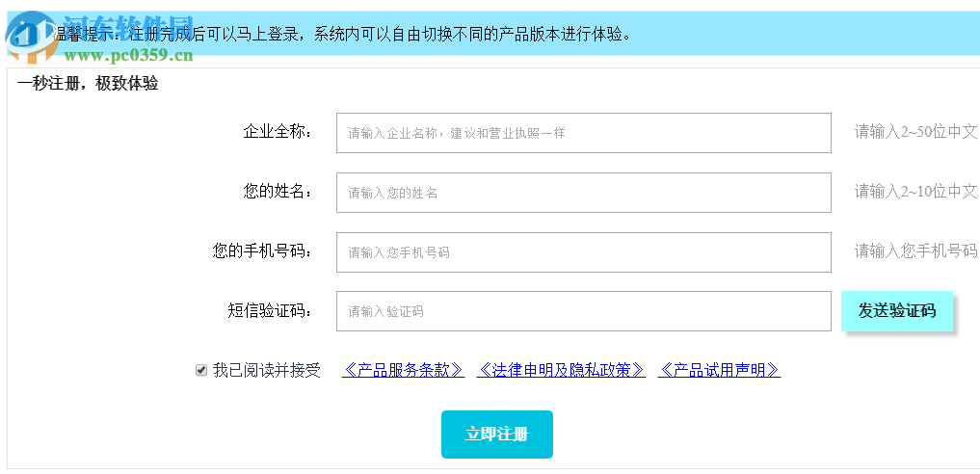Click the 短信验证码 verification code input
The width and height of the screenshot is (980, 474).
click(x=583, y=311)
